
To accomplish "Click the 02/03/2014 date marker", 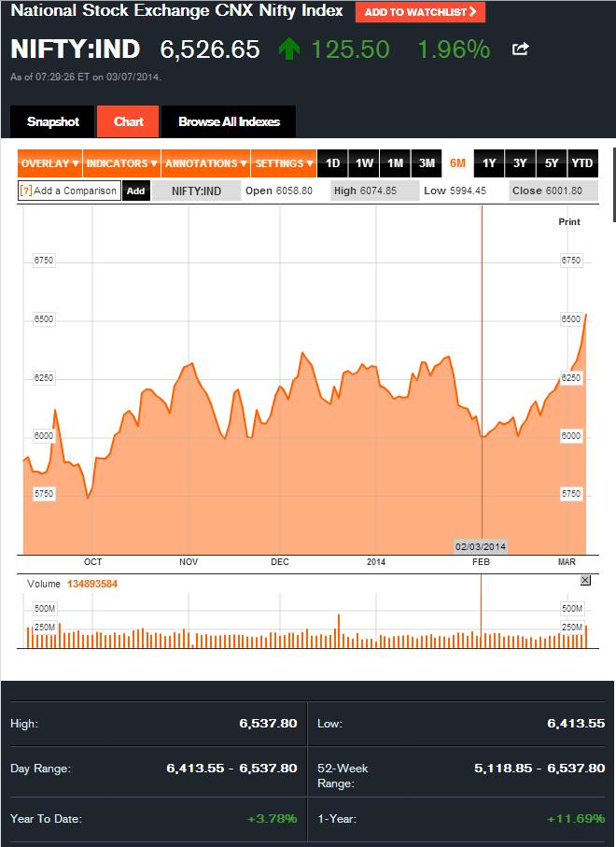I will coord(481,546).
